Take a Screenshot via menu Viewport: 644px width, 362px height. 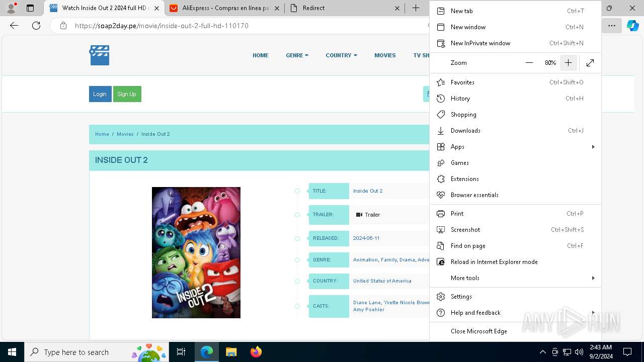pos(515,230)
